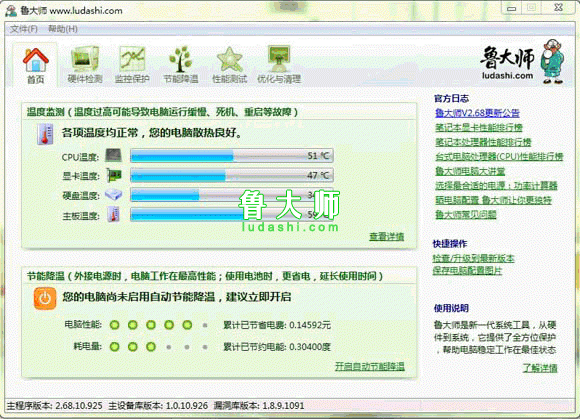
Task: Click 检查/升级到最新版本 link
Action: coord(473,258)
